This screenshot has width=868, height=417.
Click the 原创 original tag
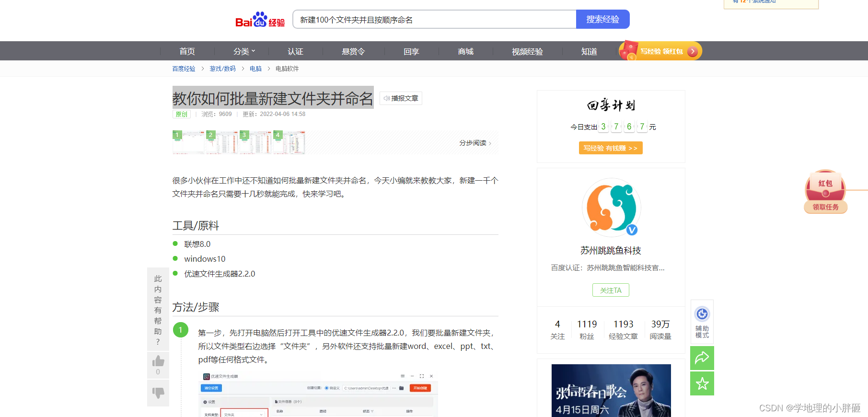182,114
